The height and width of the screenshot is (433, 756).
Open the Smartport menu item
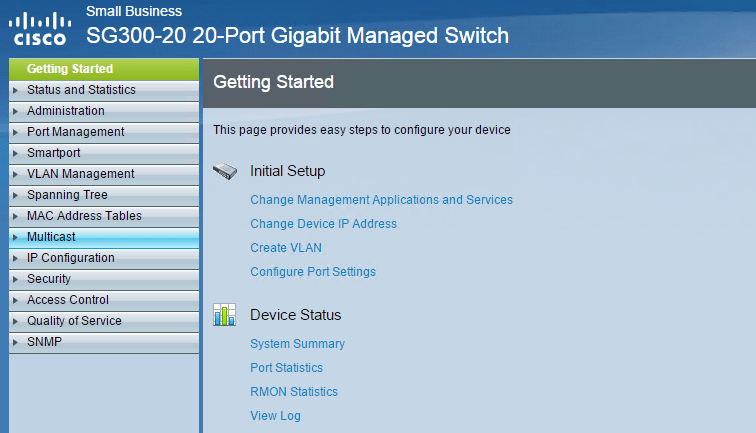54,153
